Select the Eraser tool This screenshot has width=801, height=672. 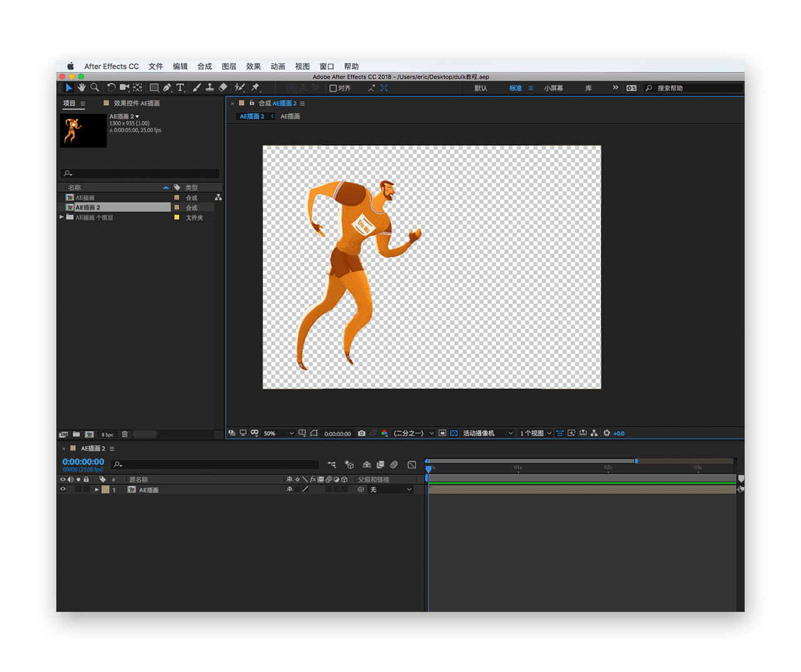(x=223, y=88)
